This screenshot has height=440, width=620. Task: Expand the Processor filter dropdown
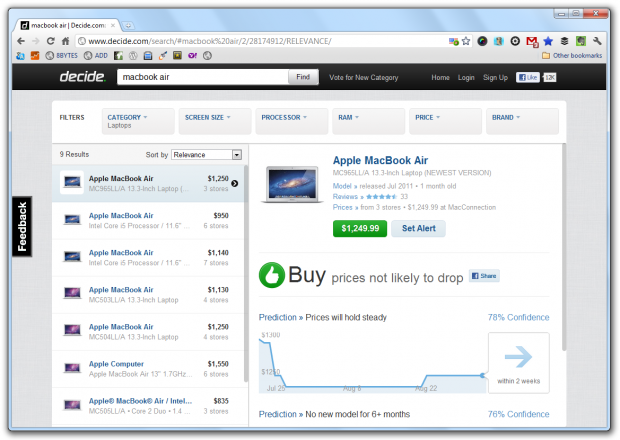click(291, 121)
